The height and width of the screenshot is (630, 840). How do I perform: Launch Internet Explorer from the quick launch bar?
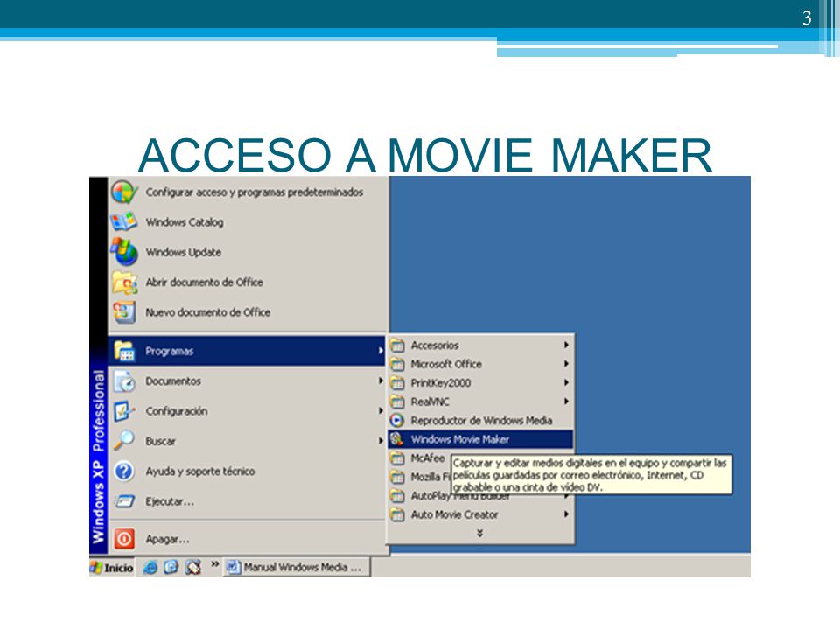coord(150,567)
